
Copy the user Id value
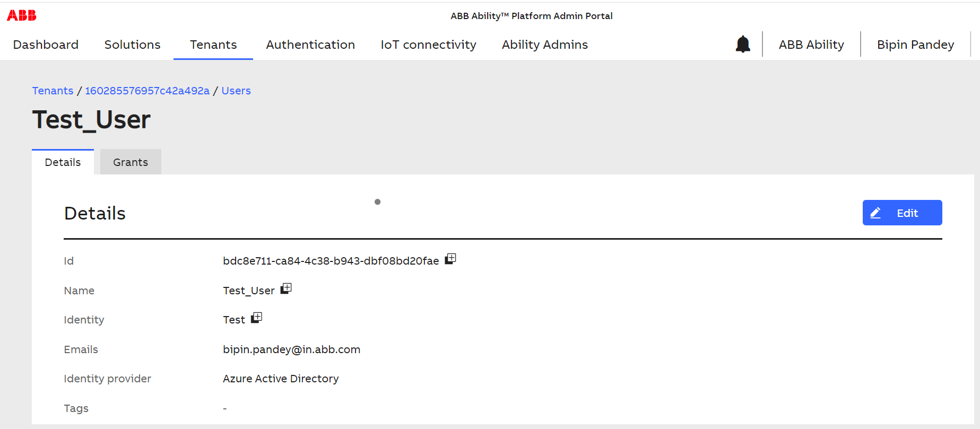(450, 259)
